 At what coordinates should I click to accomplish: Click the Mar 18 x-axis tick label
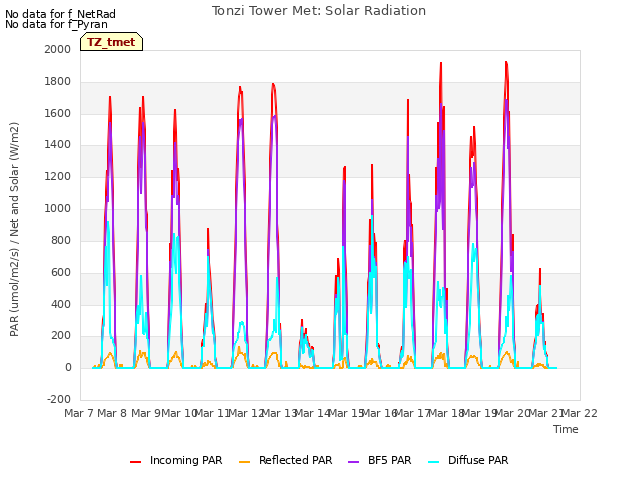click(446, 413)
